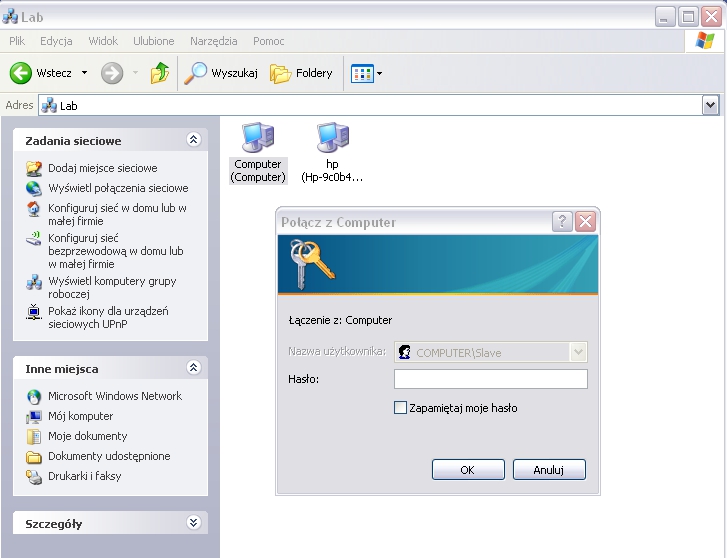Open the Wstecz history dropdown arrow

pyautogui.click(x=84, y=73)
